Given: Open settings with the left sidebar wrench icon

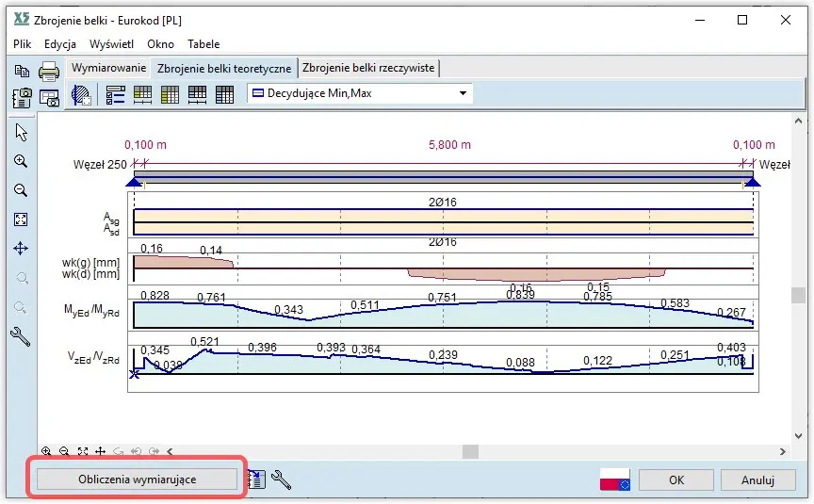Looking at the screenshot, I should tap(21, 336).
